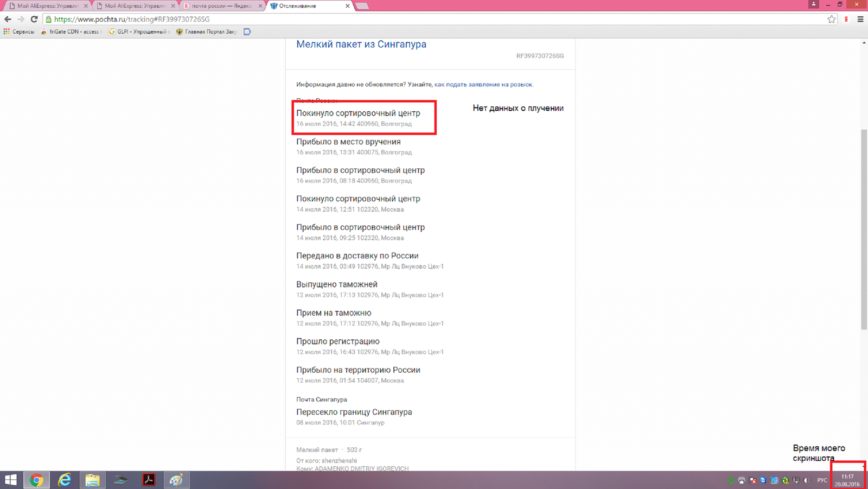Open a new browser tab
This screenshot has width=868, height=489.
[362, 6]
